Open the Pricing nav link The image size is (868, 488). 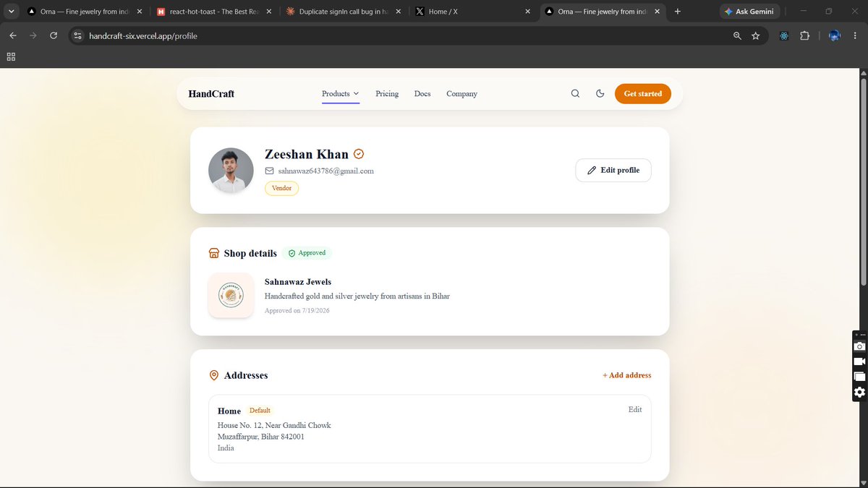pyautogui.click(x=387, y=93)
